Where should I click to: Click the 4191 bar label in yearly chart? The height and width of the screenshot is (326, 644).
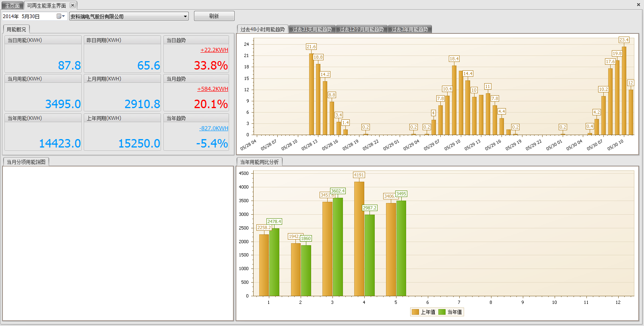(x=359, y=175)
